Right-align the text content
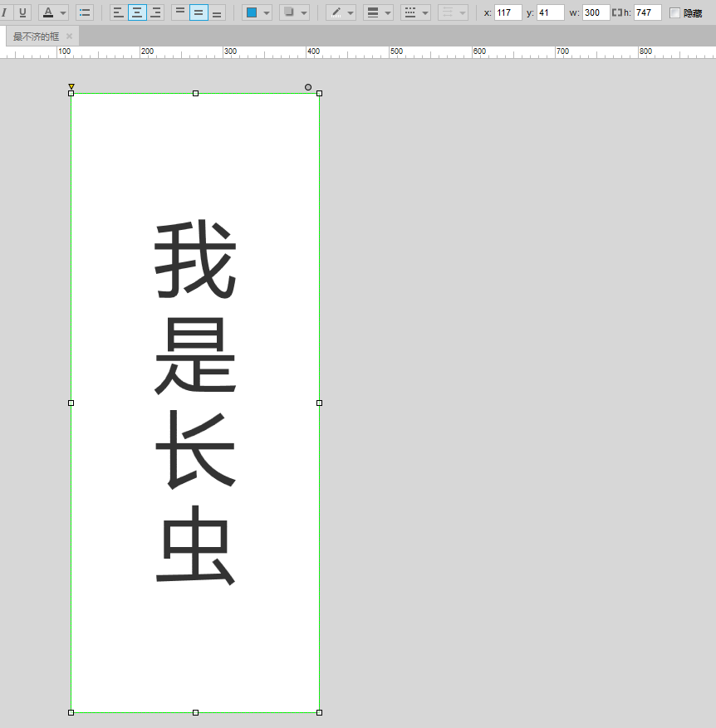The width and height of the screenshot is (716, 728). [155, 12]
